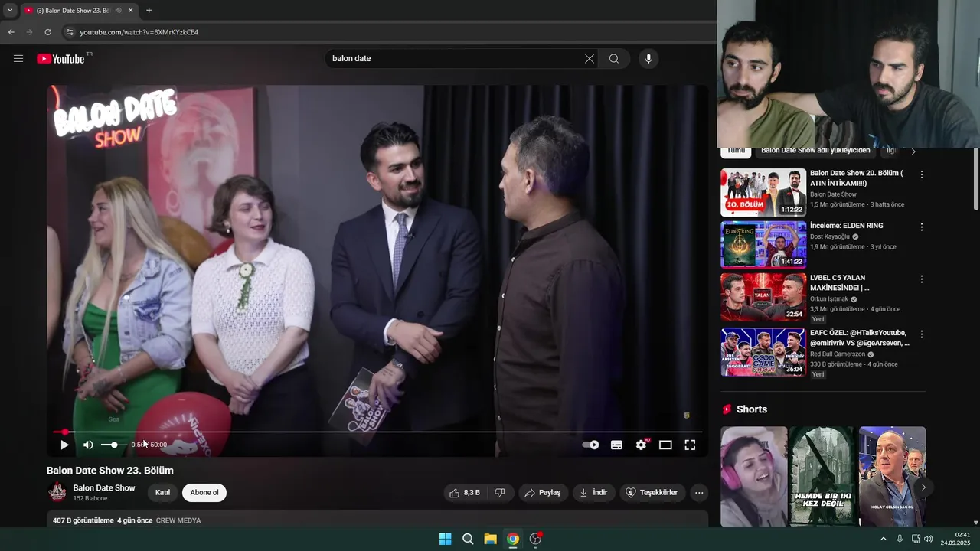Toggle the autoplay switch in the player
This screenshot has width=980, height=551.
coord(590,445)
